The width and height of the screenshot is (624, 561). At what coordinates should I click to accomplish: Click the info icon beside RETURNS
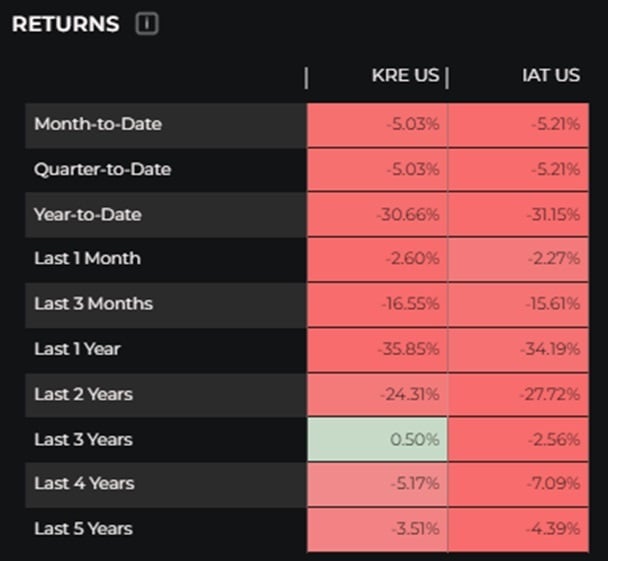tap(147, 24)
